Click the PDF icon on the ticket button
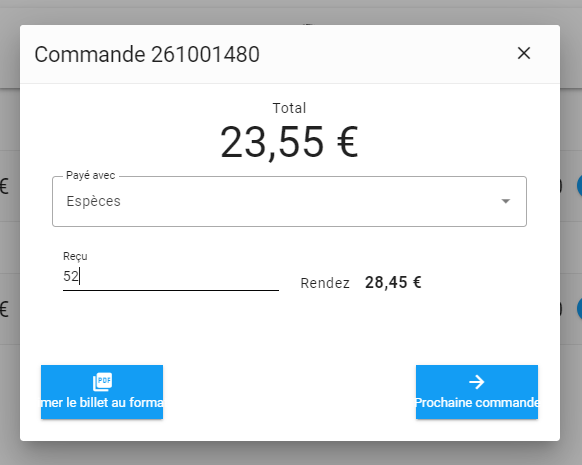Screen dimensions: 582x465 coord(102,382)
